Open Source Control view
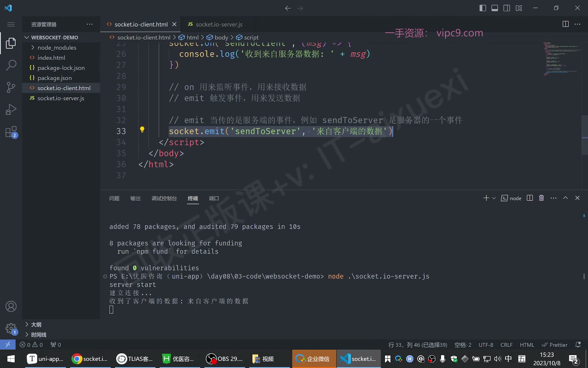 pyautogui.click(x=11, y=87)
